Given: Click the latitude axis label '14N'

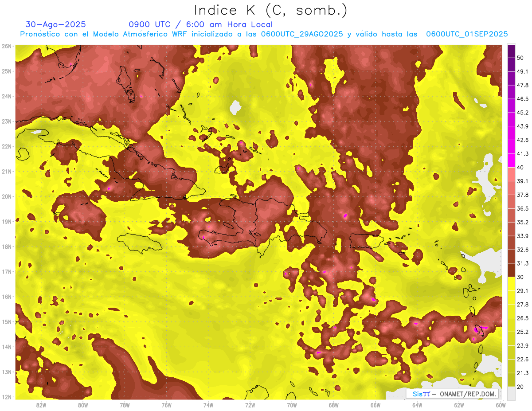Looking at the screenshot, I should pyautogui.click(x=7, y=347).
